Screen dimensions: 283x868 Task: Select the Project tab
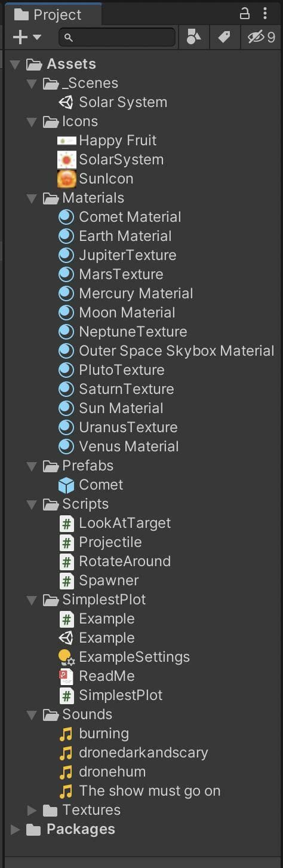coord(51,14)
